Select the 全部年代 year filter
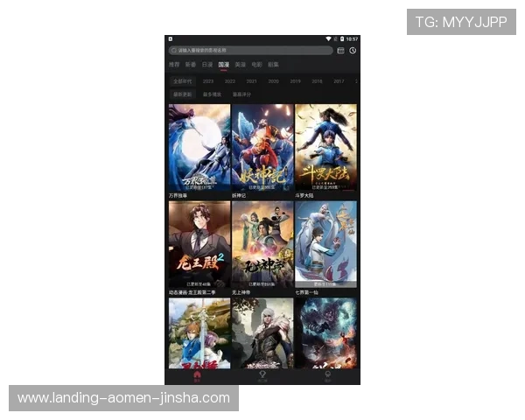The image size is (525, 420). click(x=181, y=80)
